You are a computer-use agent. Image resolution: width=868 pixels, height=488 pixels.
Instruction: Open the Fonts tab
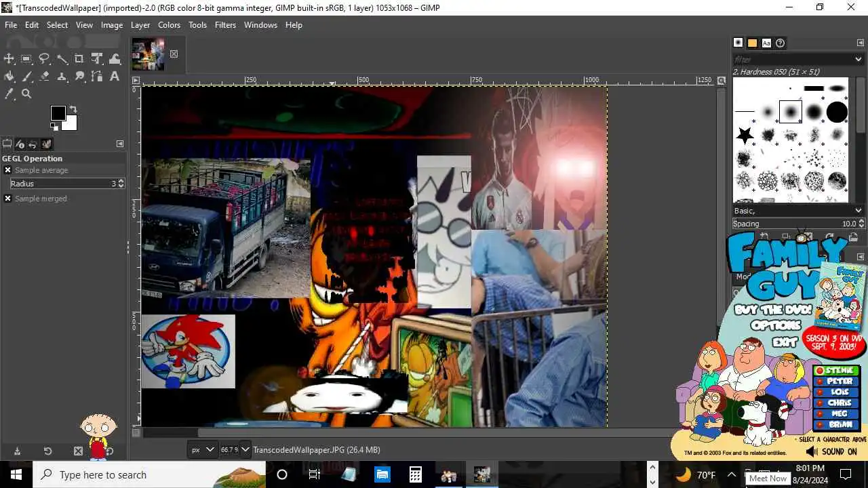click(x=766, y=43)
